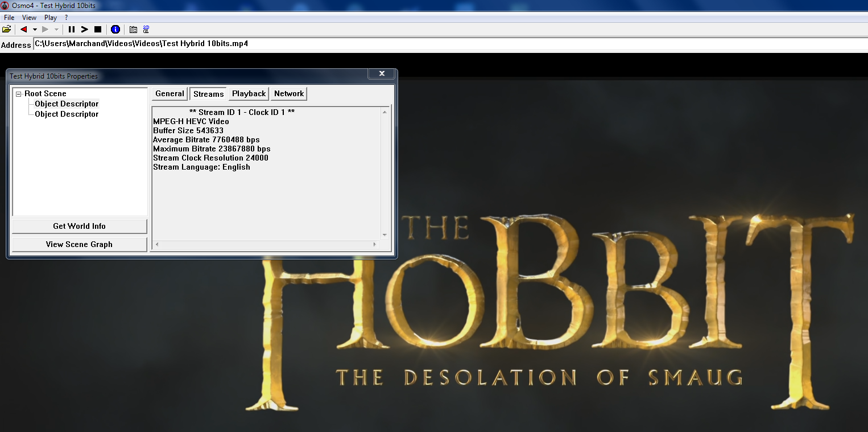The image size is (868, 432).
Task: Click the greyed-out forward navigation arrow
Action: pos(45,29)
